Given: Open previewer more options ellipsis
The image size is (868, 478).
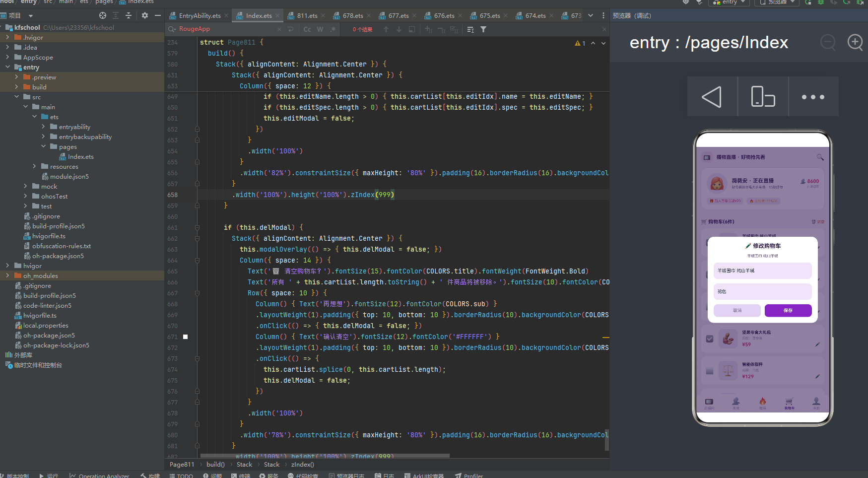Looking at the screenshot, I should click(813, 97).
